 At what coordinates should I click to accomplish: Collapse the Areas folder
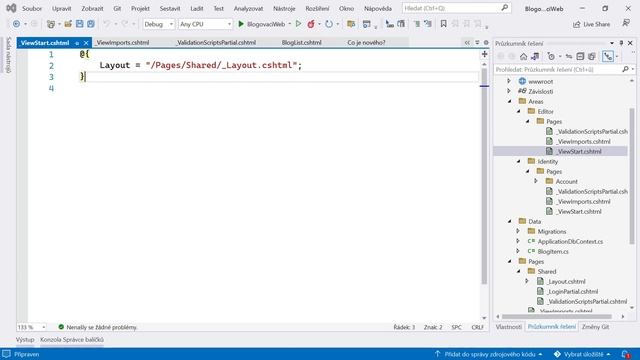pyautogui.click(x=509, y=101)
